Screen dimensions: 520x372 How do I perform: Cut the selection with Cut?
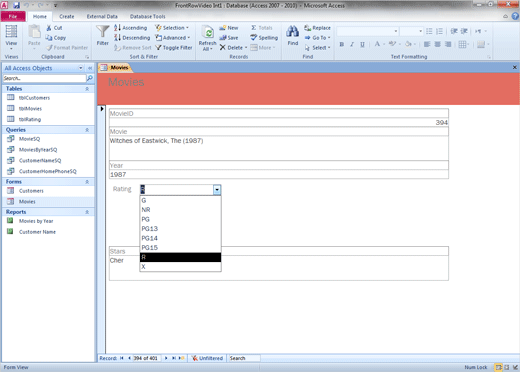[54, 28]
